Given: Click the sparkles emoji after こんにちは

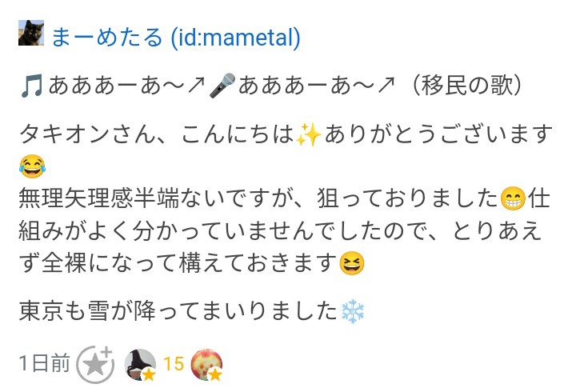Looking at the screenshot, I should coord(308,134).
